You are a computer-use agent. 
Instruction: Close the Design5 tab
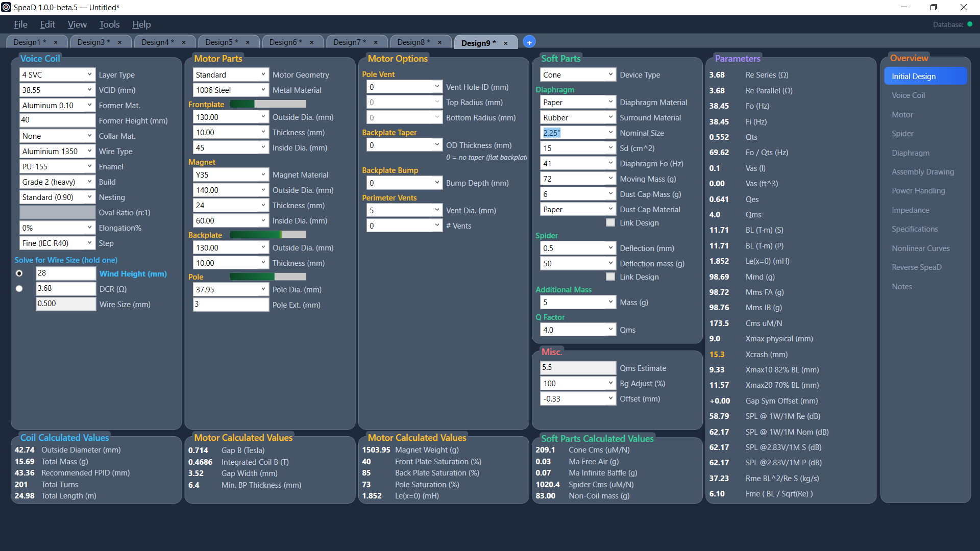click(x=248, y=42)
